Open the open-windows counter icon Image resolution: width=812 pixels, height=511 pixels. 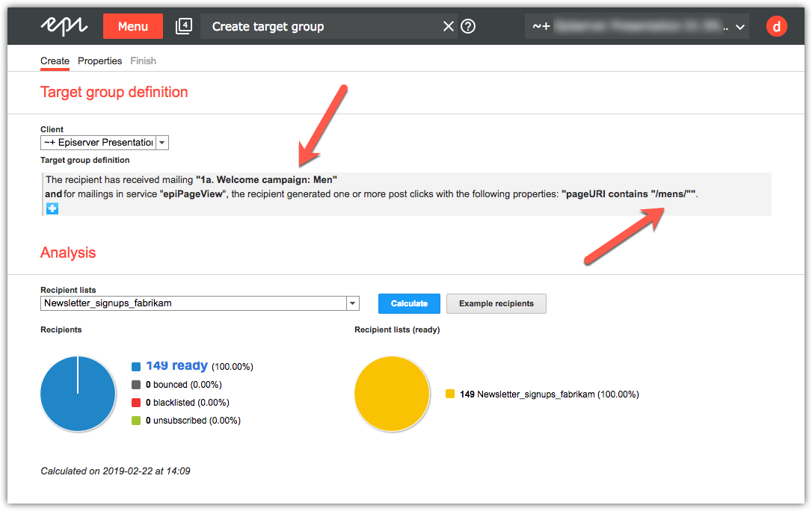(183, 26)
